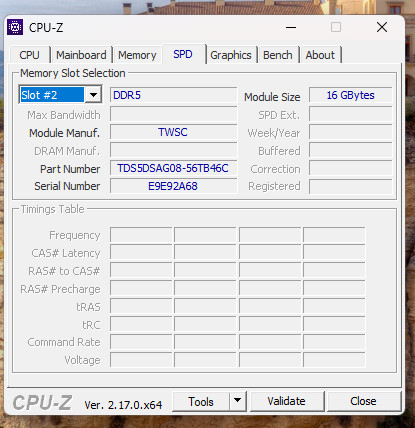Screen dimensions: 415x428
Task: Click the Tools button
Action: (x=201, y=401)
